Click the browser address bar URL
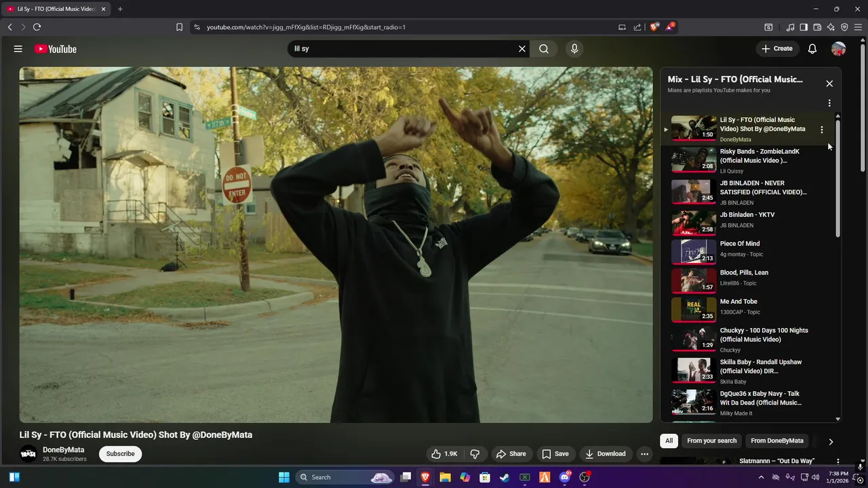This screenshot has width=868, height=488. [306, 27]
